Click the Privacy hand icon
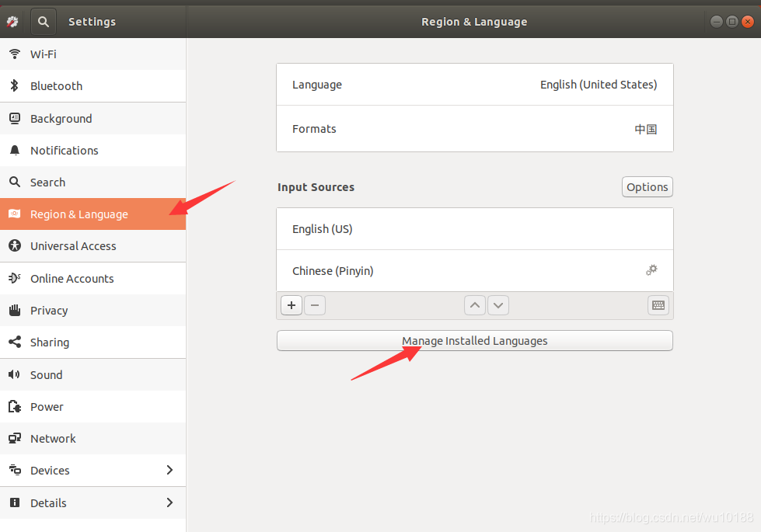Screen dimensions: 761x532 click(15, 310)
